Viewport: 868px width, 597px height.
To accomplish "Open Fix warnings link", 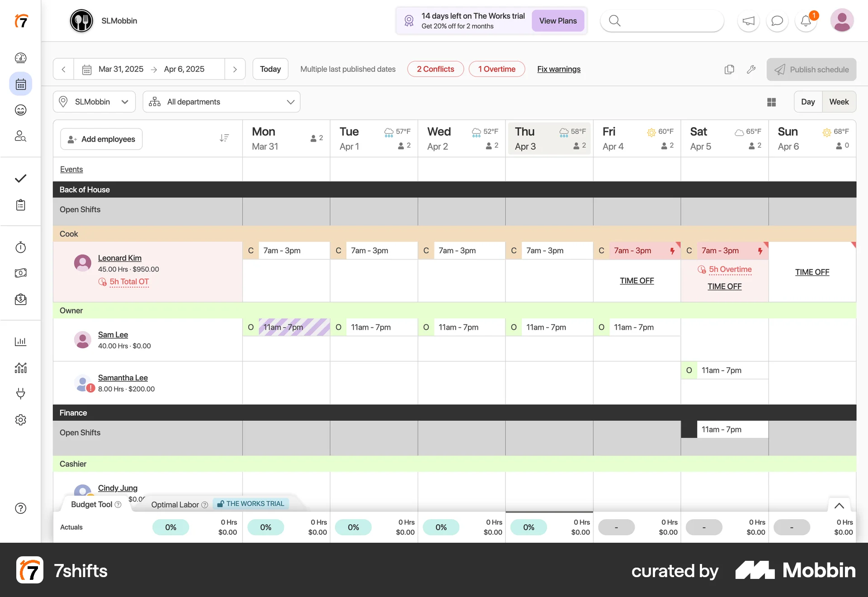I will pyautogui.click(x=559, y=69).
